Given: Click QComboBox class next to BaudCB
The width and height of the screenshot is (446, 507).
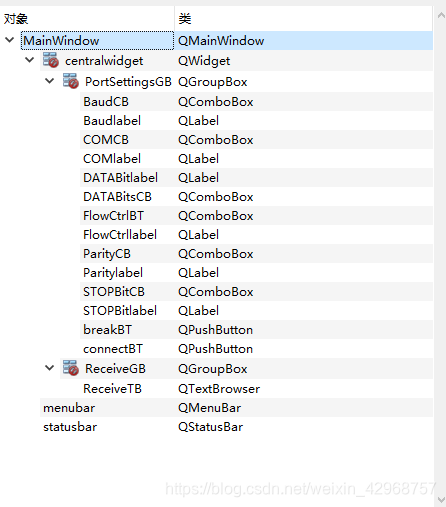Looking at the screenshot, I should point(216,102).
